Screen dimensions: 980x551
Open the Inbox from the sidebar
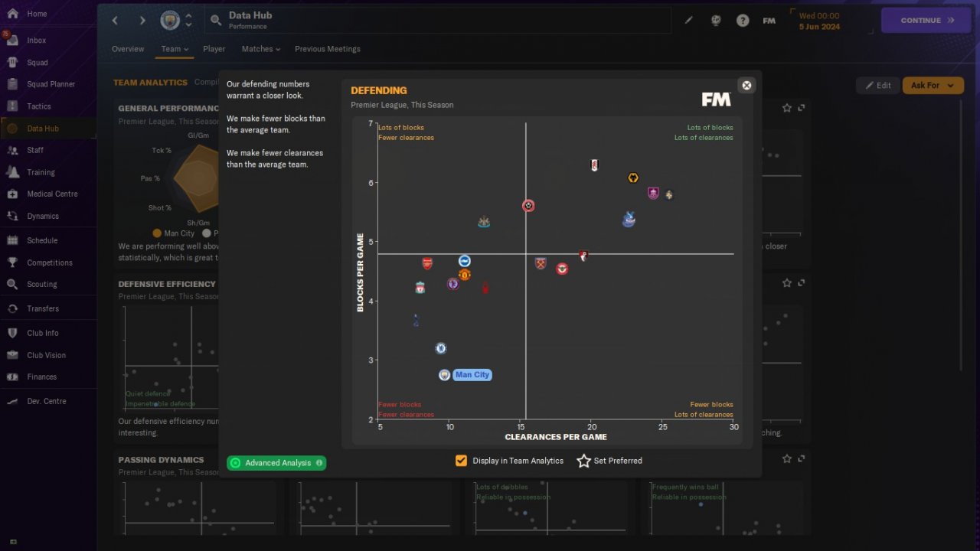(x=37, y=41)
